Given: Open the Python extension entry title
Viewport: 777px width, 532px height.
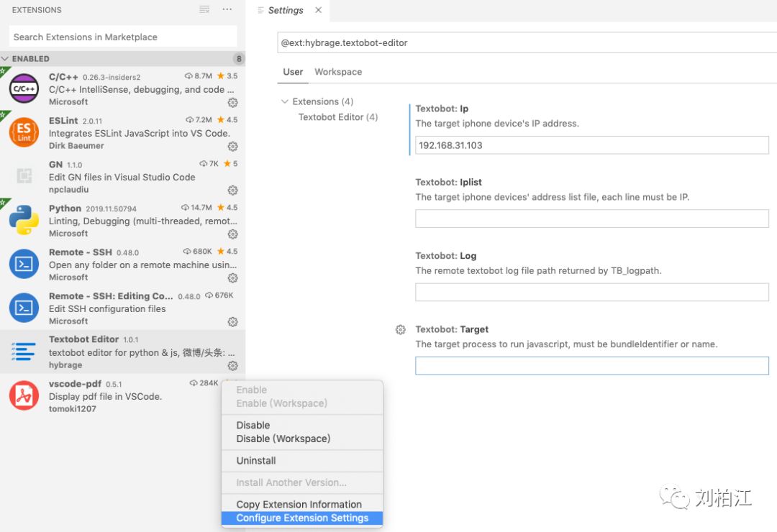Looking at the screenshot, I should point(65,208).
